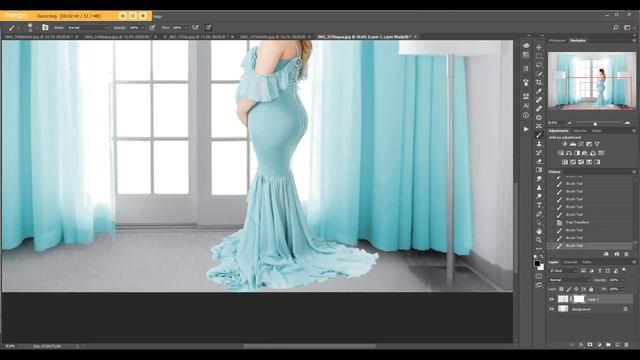Toggle lock image pixels brush icon

click(x=569, y=289)
